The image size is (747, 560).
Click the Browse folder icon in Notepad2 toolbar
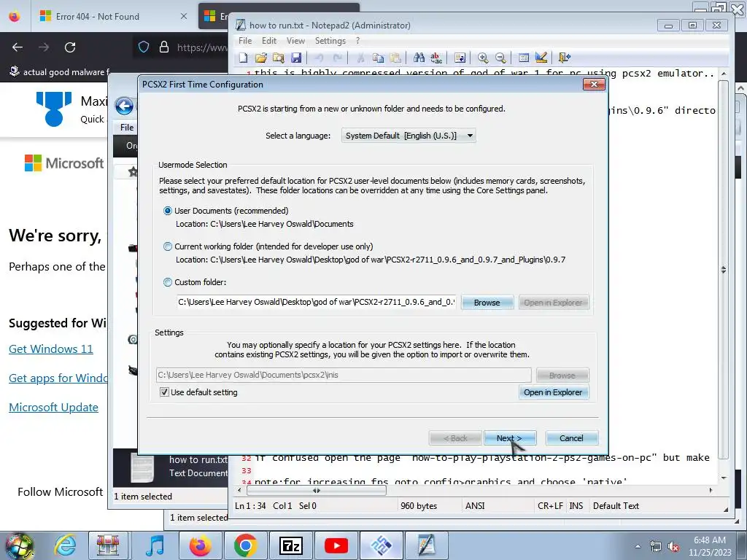278,58
